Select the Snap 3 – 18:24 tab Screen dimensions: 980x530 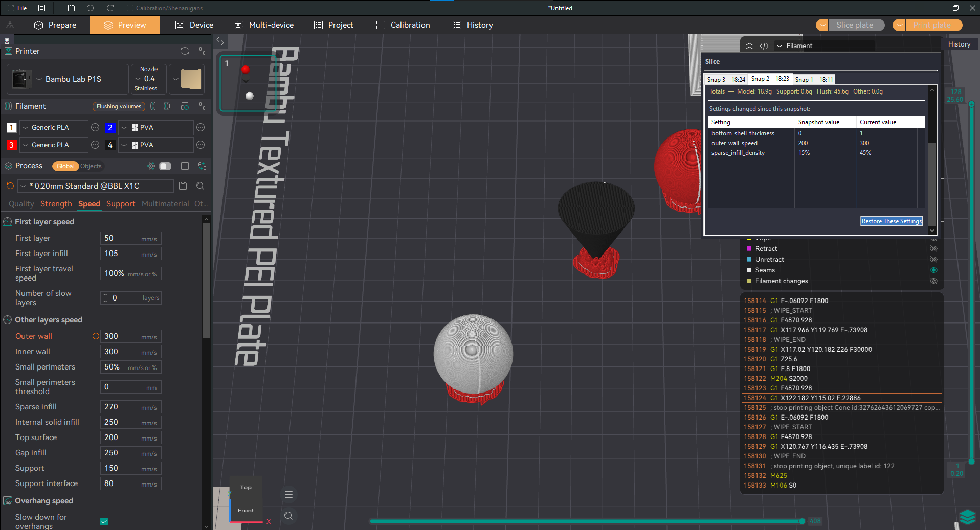[x=726, y=79]
